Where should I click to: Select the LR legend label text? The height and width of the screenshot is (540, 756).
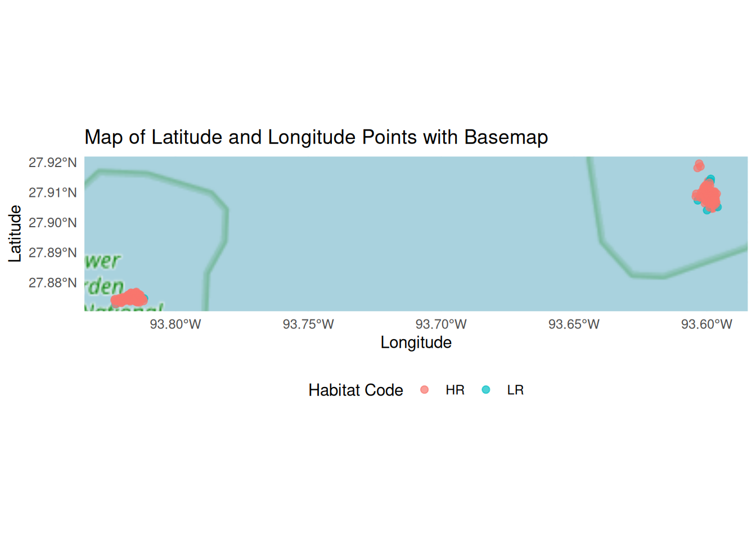[515, 390]
